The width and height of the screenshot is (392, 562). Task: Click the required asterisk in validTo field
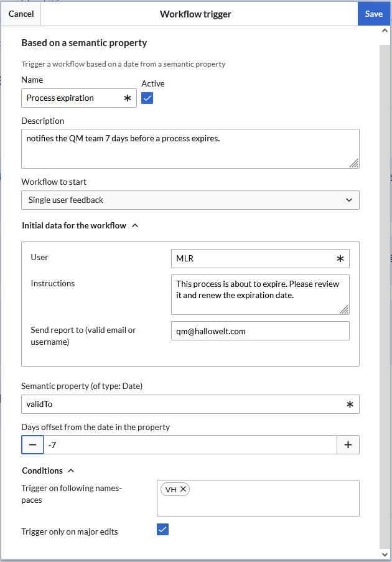(x=350, y=405)
